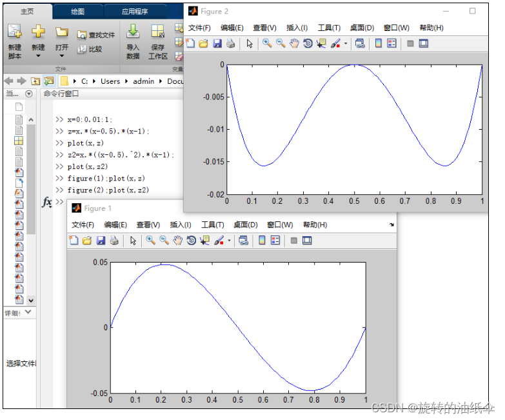Open Brush color dropdown in Figure 1
The image size is (505, 420).
(x=229, y=241)
